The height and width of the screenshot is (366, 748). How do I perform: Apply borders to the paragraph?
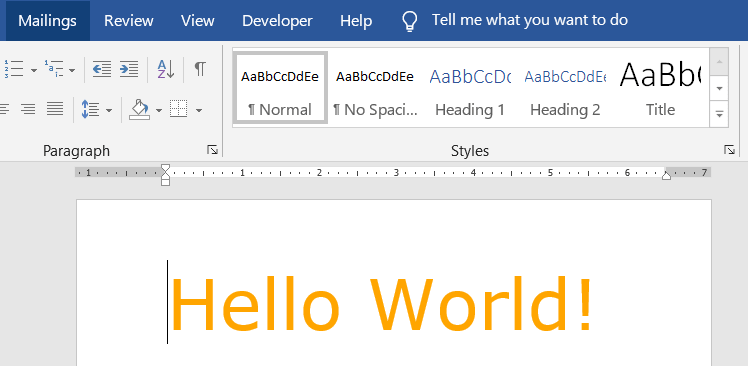[x=178, y=110]
